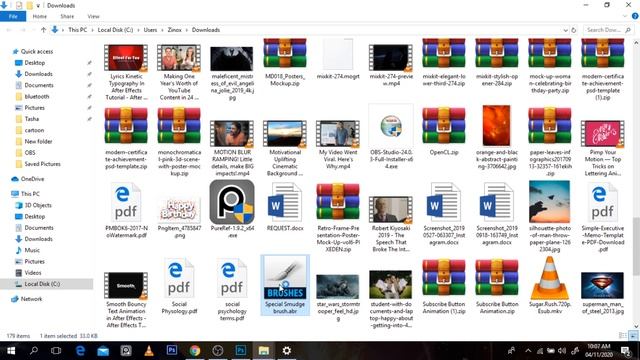Expand the ribbon with the chevron
This screenshot has width=640, height=360.
point(625,16)
